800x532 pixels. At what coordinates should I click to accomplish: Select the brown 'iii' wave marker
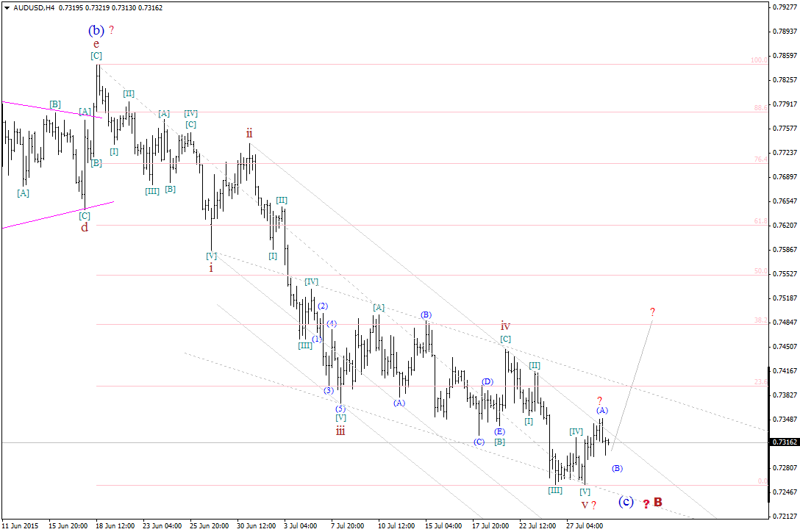[x=340, y=431]
